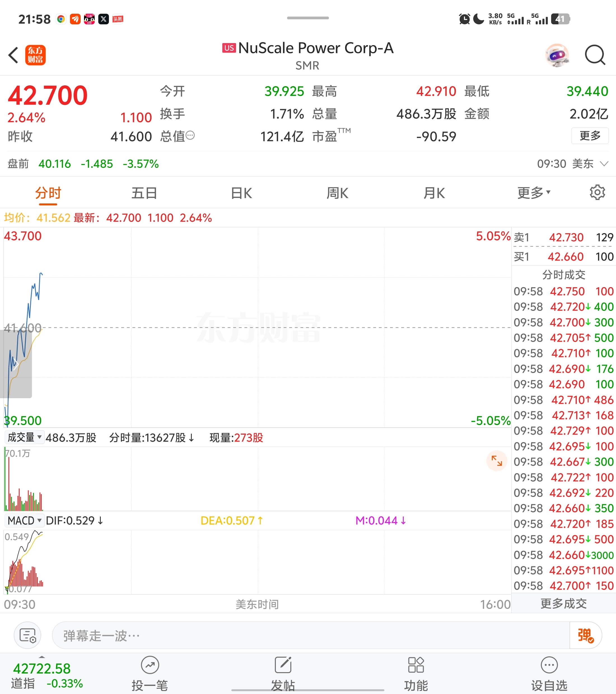Tap the 道指 42722.58 index ticker
Viewport: 616px width, 694px height.
coord(47,675)
